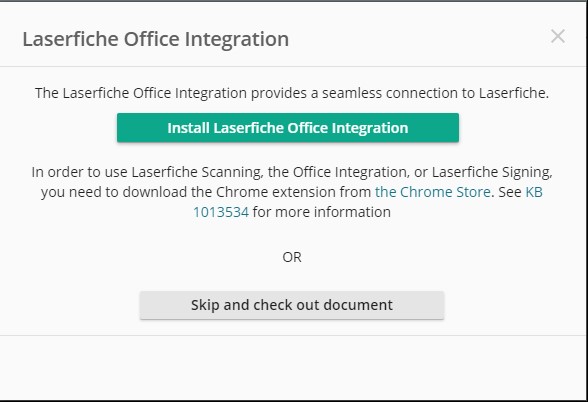Click the OR separator text
The height and width of the screenshot is (402, 588).
tap(292, 257)
